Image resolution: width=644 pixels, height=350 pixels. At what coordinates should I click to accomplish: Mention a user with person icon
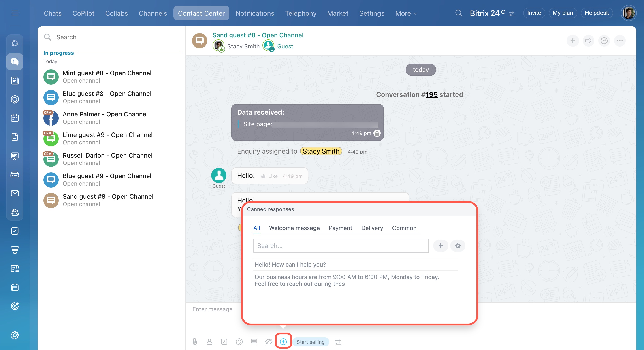[x=209, y=341]
